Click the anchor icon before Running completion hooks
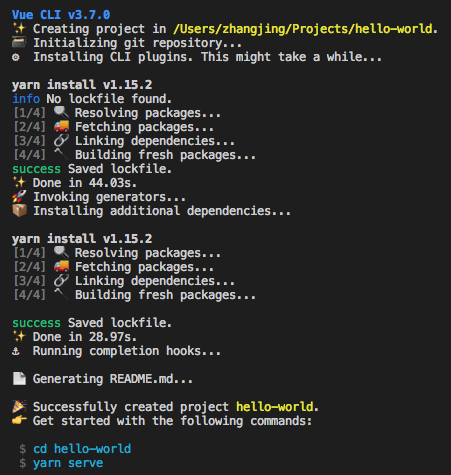Viewport: 451px width, 475px height. tap(16, 351)
